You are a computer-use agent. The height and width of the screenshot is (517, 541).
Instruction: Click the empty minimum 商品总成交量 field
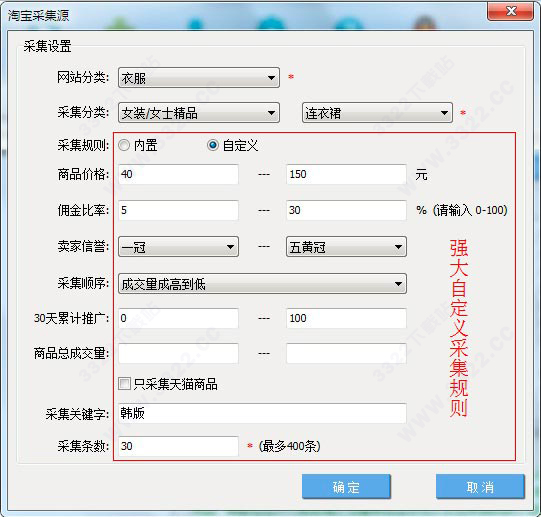pyautogui.click(x=178, y=353)
